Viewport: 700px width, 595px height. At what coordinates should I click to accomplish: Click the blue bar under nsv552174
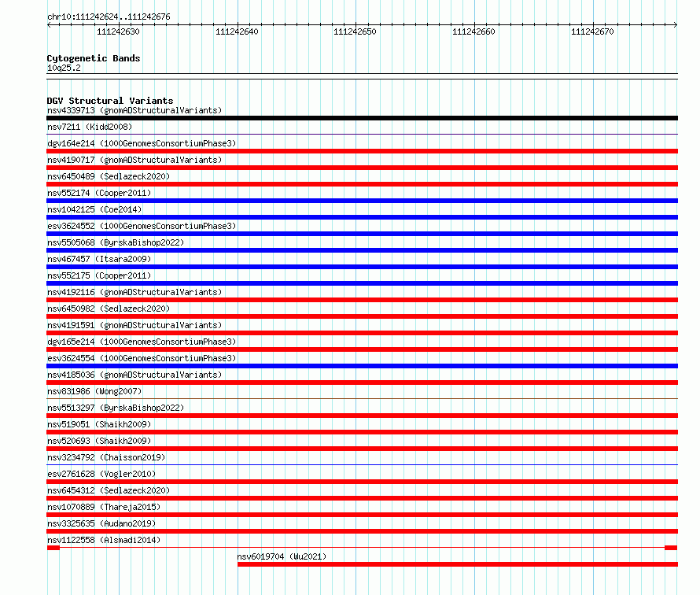[362, 201]
